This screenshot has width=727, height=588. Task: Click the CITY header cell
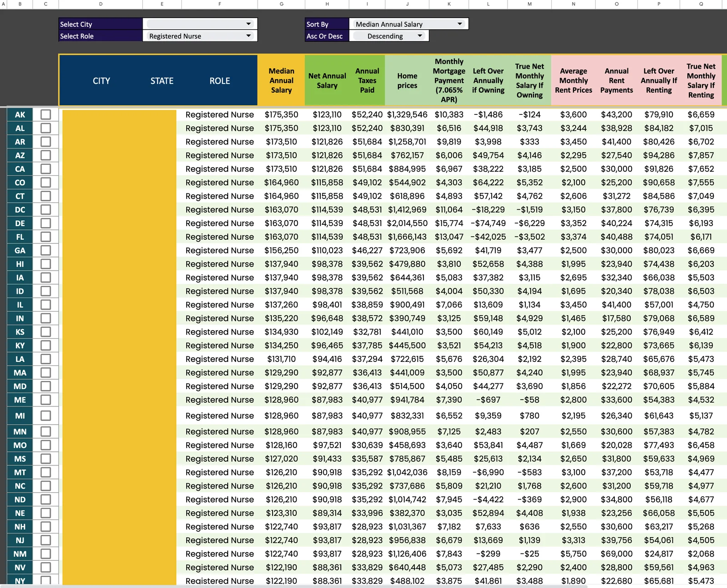[101, 81]
